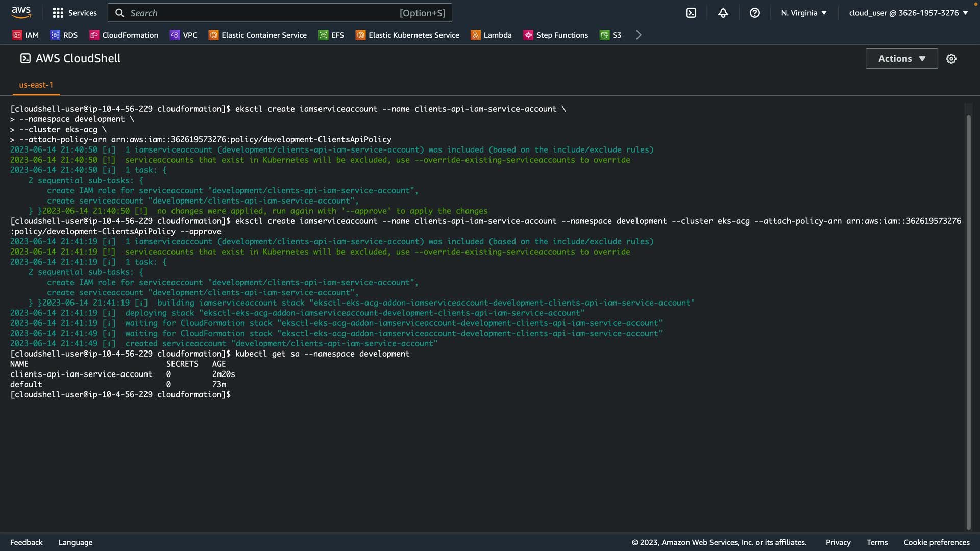Click the Feedback link in footer
The height and width of the screenshot is (551, 980).
click(x=26, y=542)
